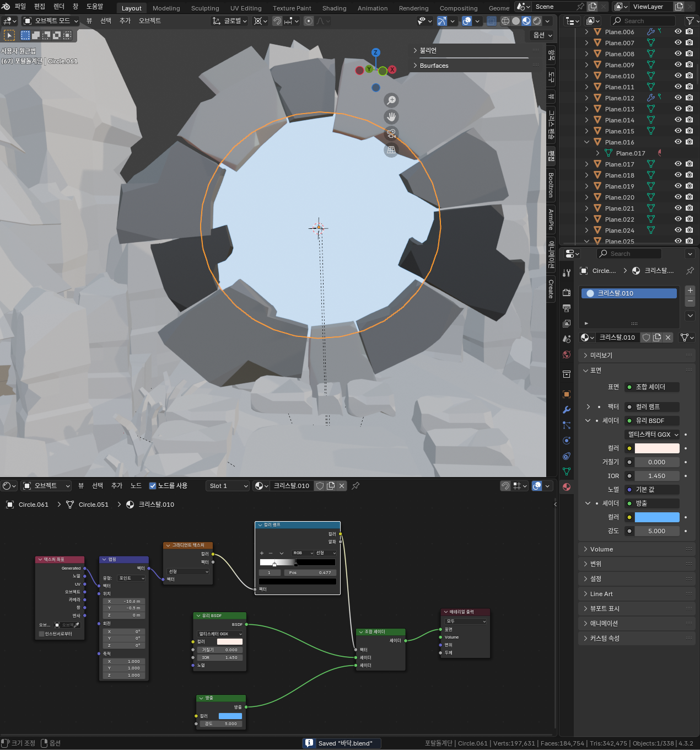Click the Blender logo menu

pyautogui.click(x=6, y=7)
